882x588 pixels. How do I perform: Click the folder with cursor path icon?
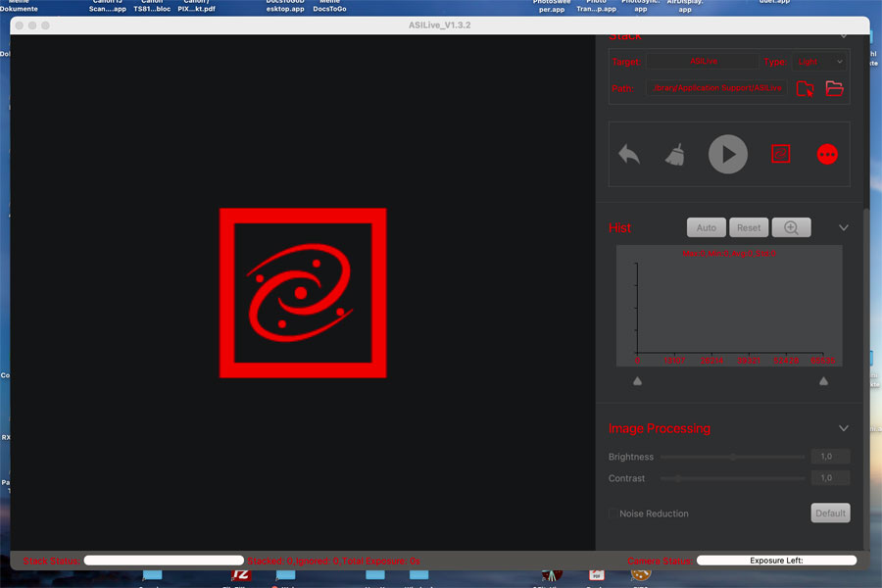[x=805, y=88]
